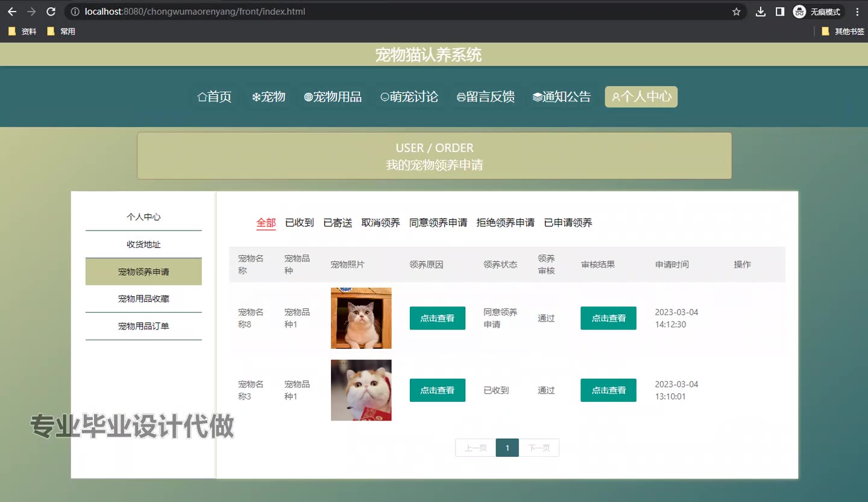View 审核结果 for 宠物名称8

[x=608, y=318]
